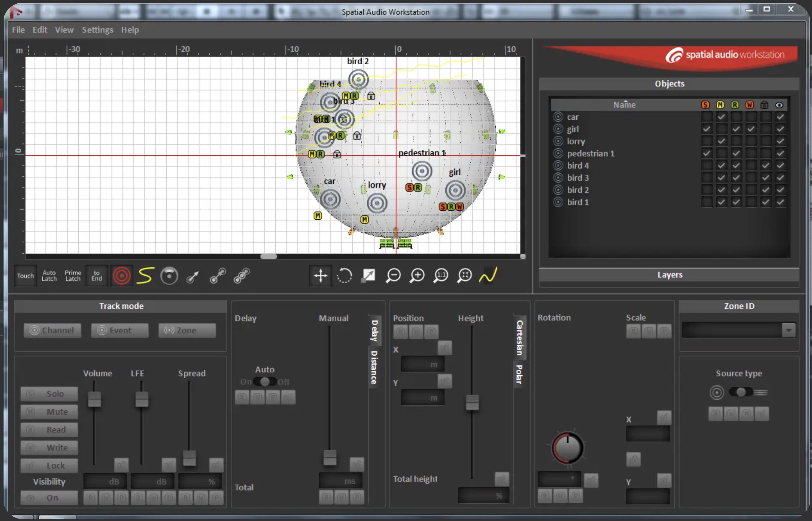Toggle the Mute checkbox for car
This screenshot has height=521, width=812.
coord(721,117)
